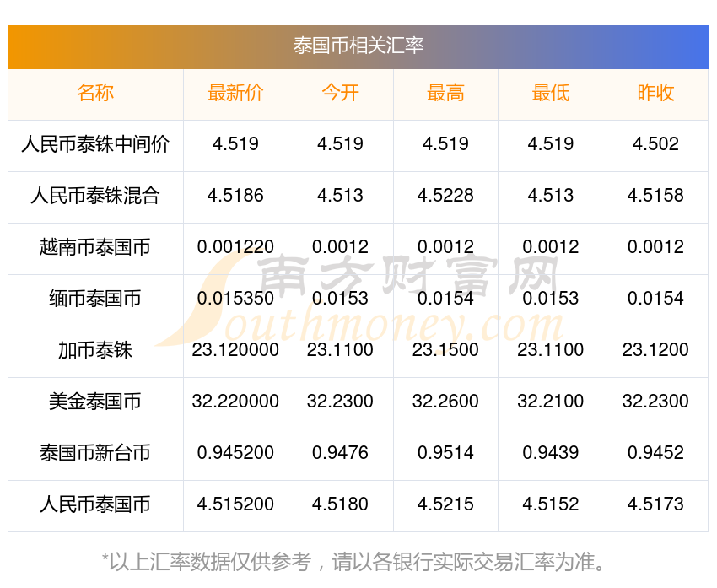This screenshot has width=717, height=588.
Task: Click the 4.5186 最新价 value
Action: tap(235, 196)
